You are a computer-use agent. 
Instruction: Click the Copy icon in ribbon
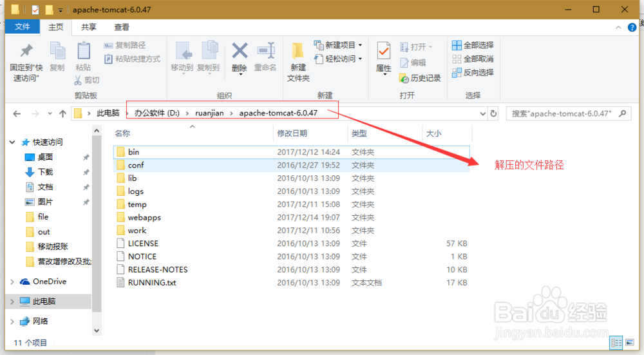tap(57, 52)
